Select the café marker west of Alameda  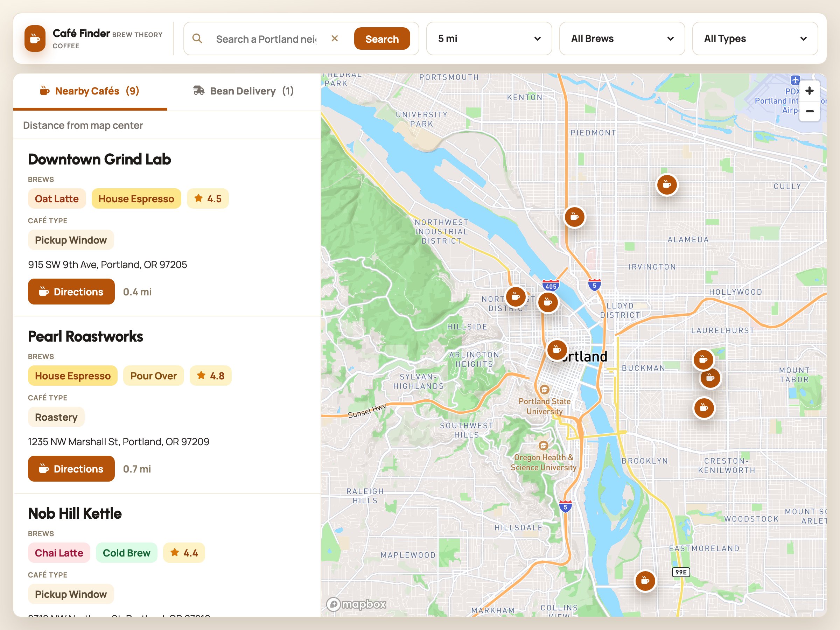click(x=575, y=217)
